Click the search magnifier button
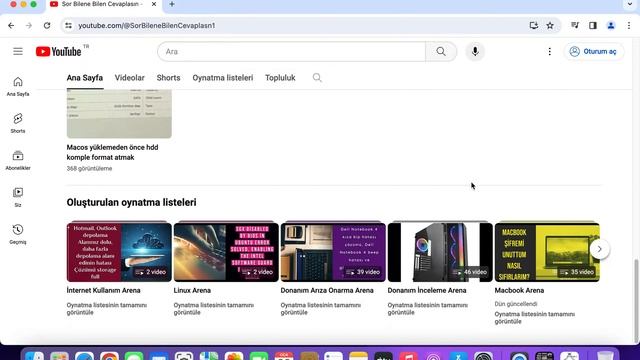The image size is (640, 360). coord(441,51)
